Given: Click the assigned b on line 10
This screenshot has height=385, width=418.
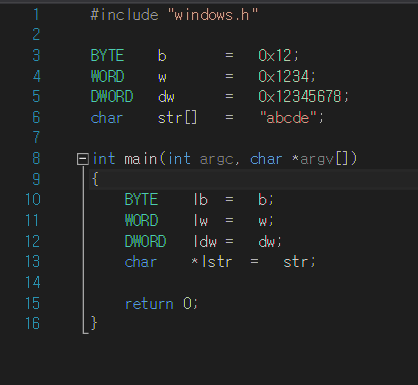Looking at the screenshot, I should [262, 200].
